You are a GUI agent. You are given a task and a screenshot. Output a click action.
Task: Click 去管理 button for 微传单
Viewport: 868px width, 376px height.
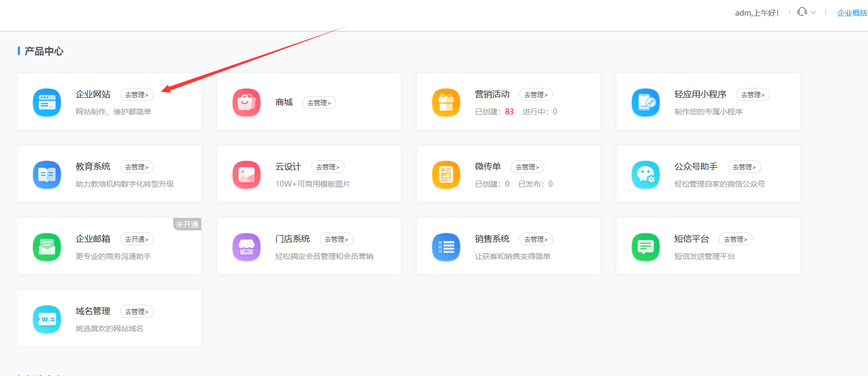(528, 167)
